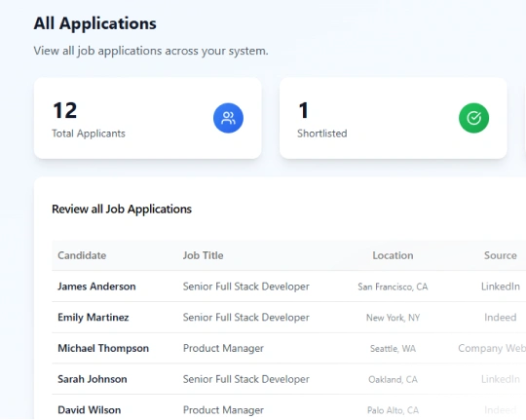The image size is (526, 420).
Task: Click James Anderson's LinkedIn source cell
Action: [x=500, y=286]
